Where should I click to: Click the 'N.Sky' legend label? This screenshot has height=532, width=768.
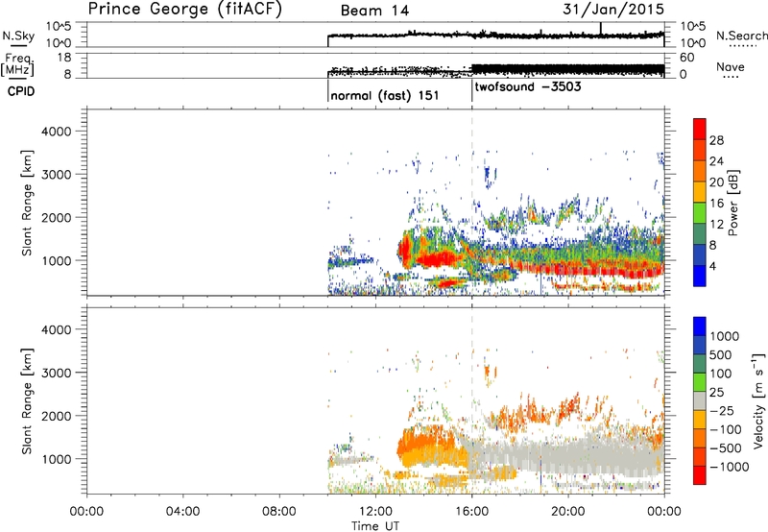pyautogui.click(x=18, y=36)
